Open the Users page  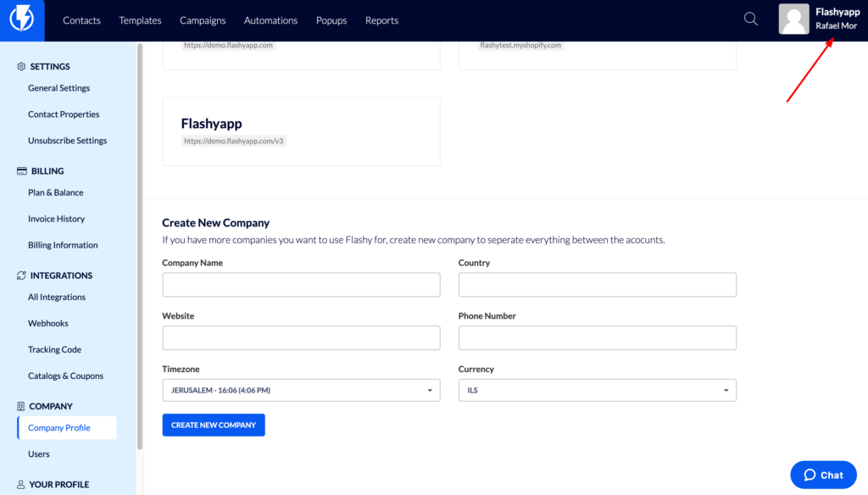coord(39,454)
